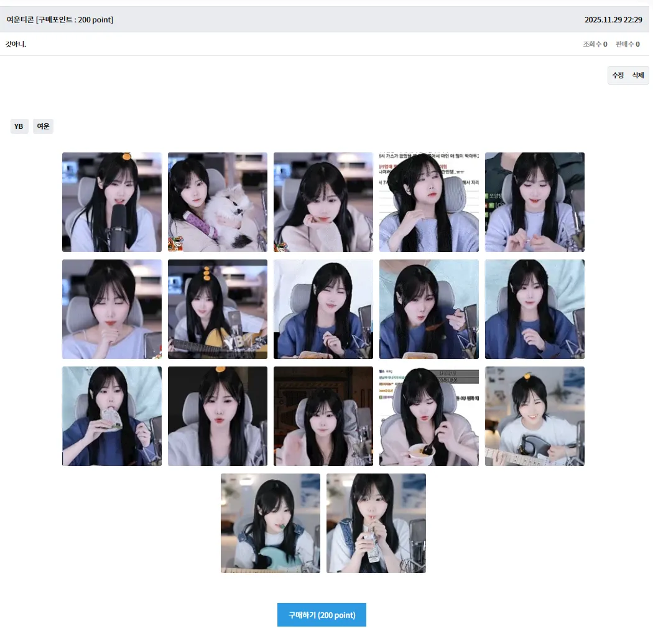This screenshot has width=653, height=644.
Task: Open the thumbnail of girl drinking from bottle
Action: pyautogui.click(x=376, y=523)
